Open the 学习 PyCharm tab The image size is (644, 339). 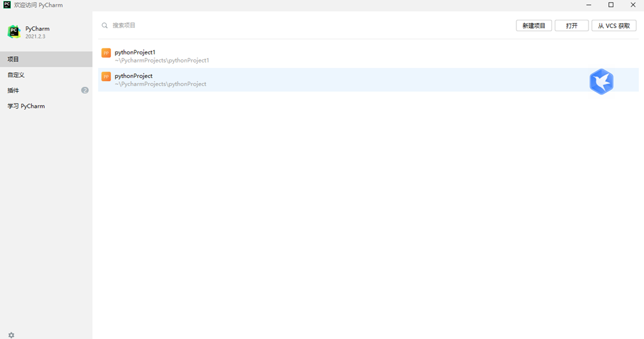pos(46,106)
